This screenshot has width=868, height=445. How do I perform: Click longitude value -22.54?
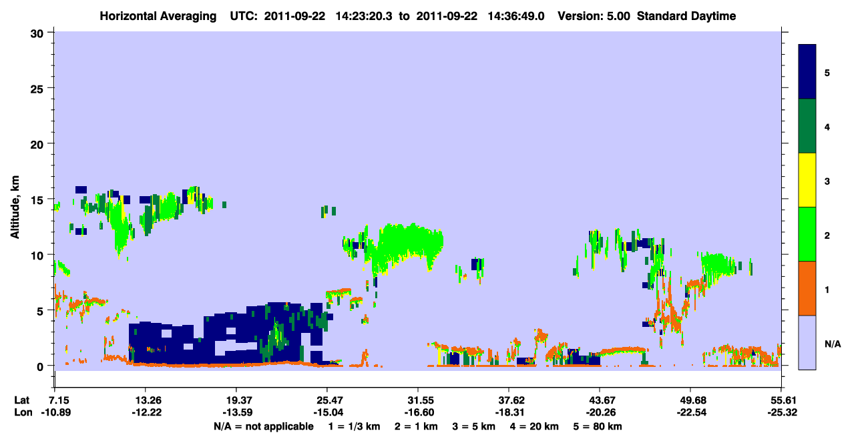(690, 412)
